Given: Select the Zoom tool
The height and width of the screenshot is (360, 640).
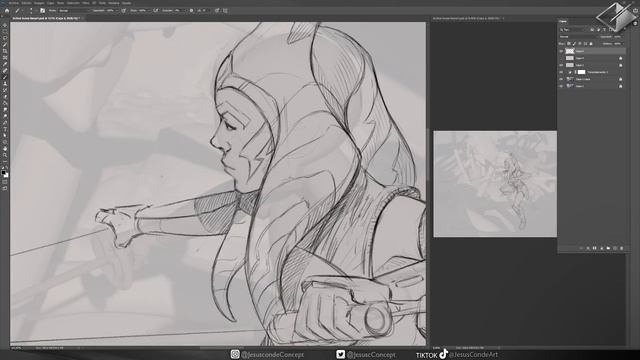Looking at the screenshot, I should pyautogui.click(x=5, y=155).
